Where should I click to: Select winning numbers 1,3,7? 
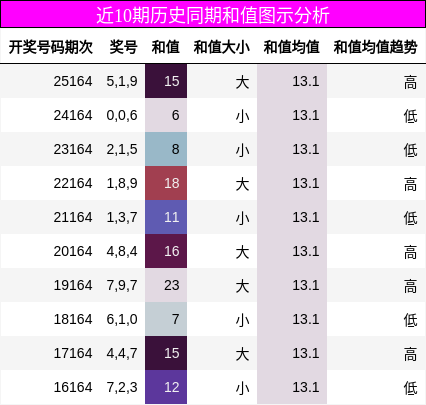pos(122,218)
